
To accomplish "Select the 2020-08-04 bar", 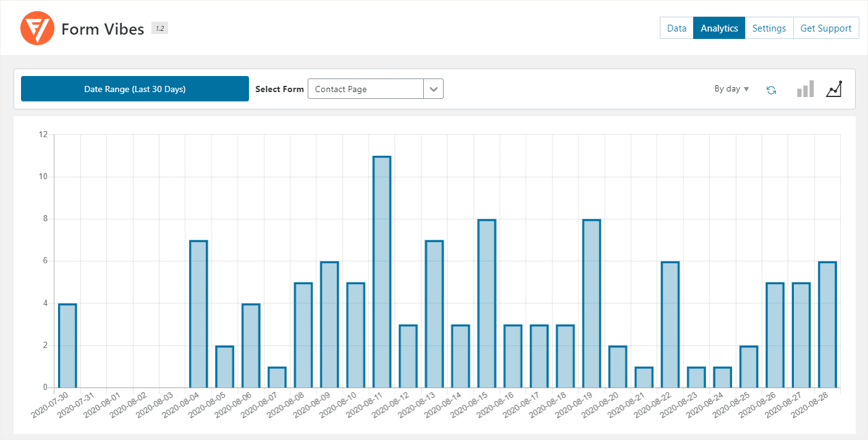I will tap(198, 314).
